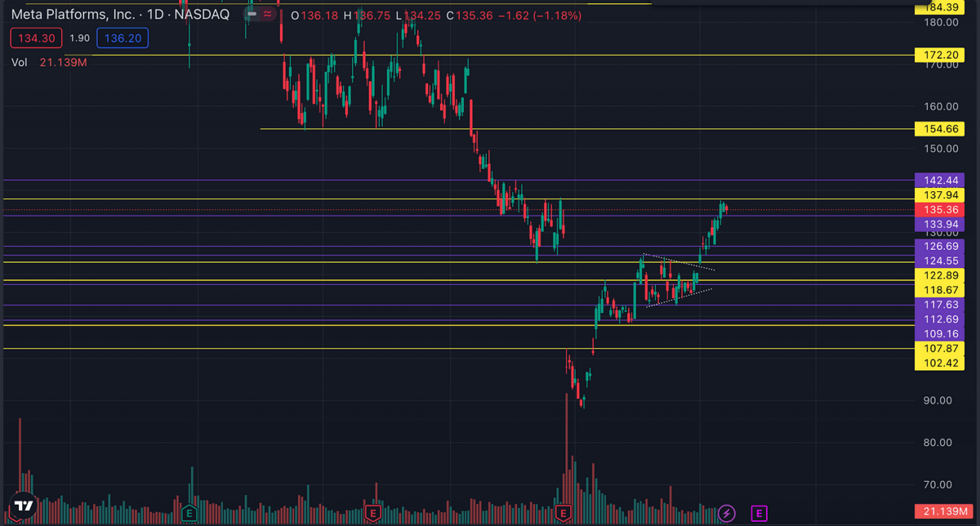Click the 21.139M volume value in legend

click(63, 62)
